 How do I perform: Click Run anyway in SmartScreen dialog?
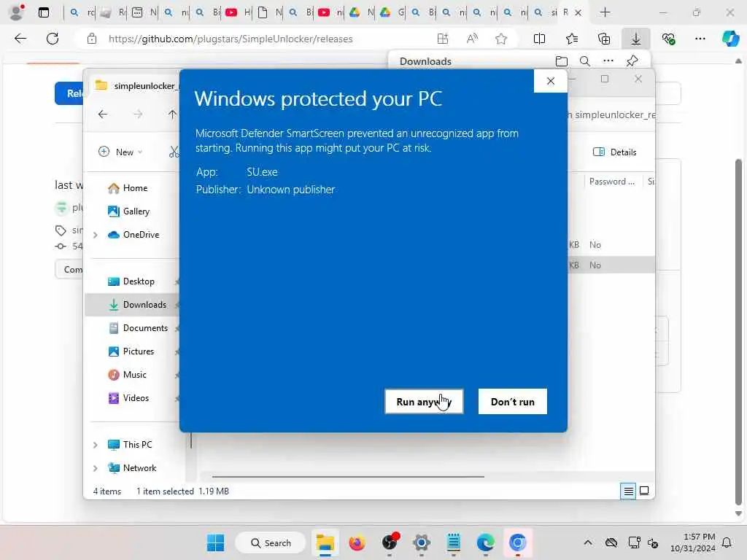[x=424, y=402]
